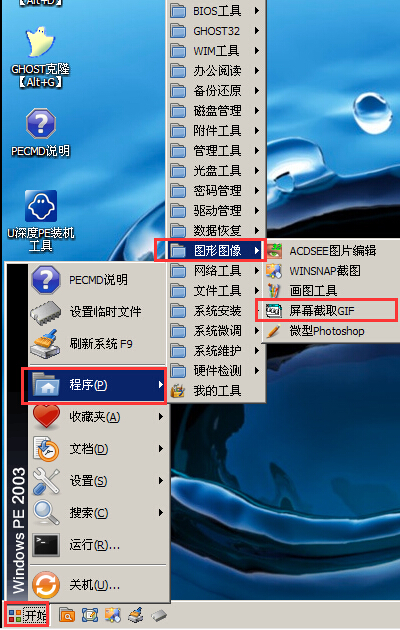Image resolution: width=400 pixels, height=630 pixels.
Task: Expand the 搜索(C) submenu arrow
Action: [x=161, y=513]
